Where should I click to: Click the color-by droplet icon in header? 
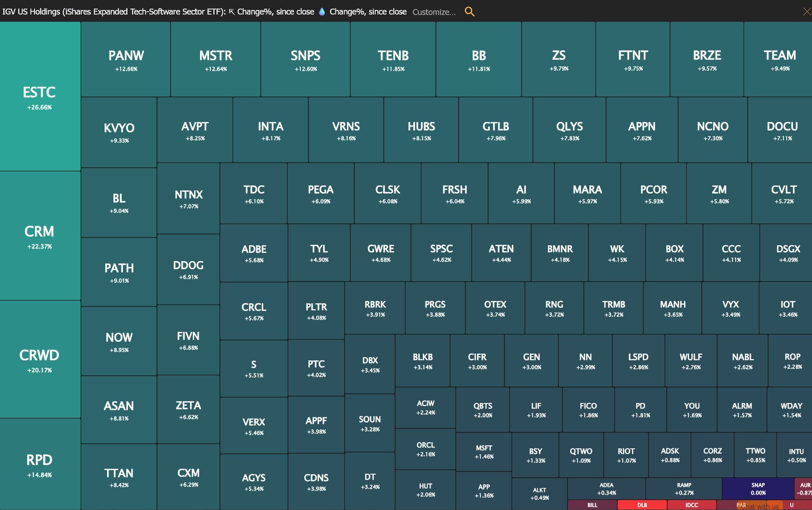pos(322,12)
